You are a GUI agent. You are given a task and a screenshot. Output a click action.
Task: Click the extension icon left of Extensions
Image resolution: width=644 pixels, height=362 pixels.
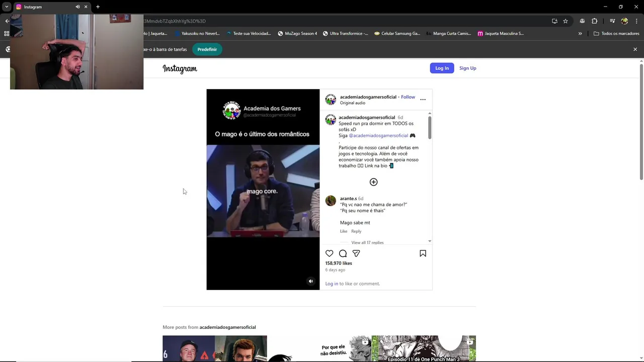click(582, 21)
